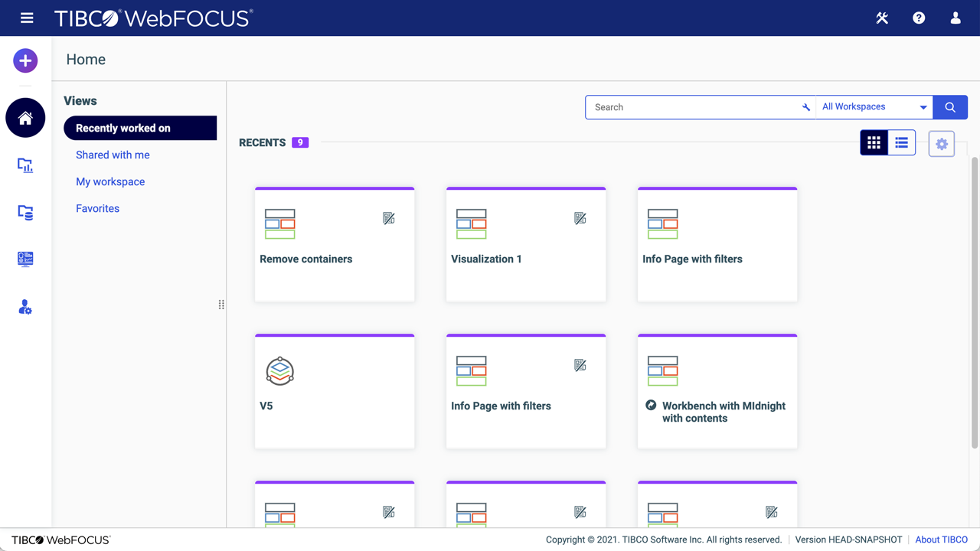
Task: Select Favorites view
Action: (97, 208)
